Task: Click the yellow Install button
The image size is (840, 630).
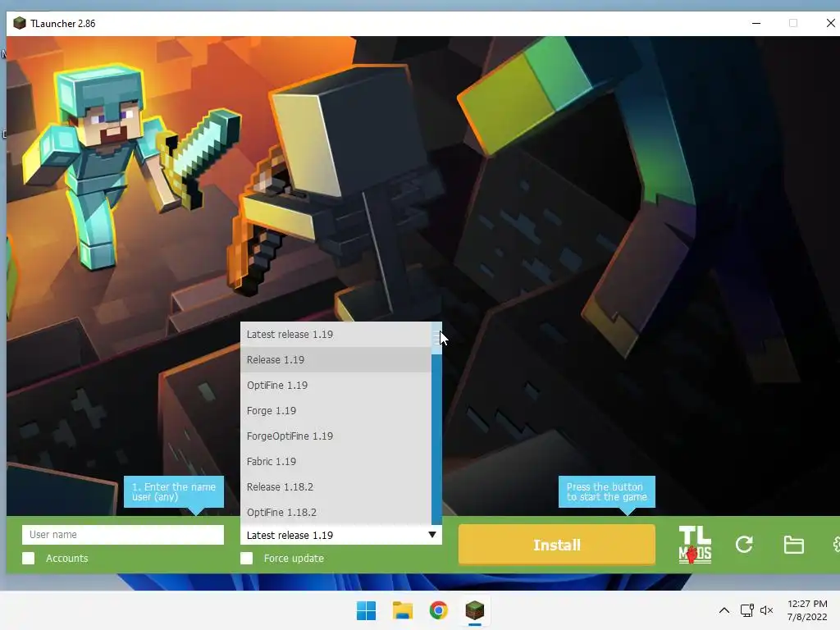Action: pyautogui.click(x=557, y=545)
